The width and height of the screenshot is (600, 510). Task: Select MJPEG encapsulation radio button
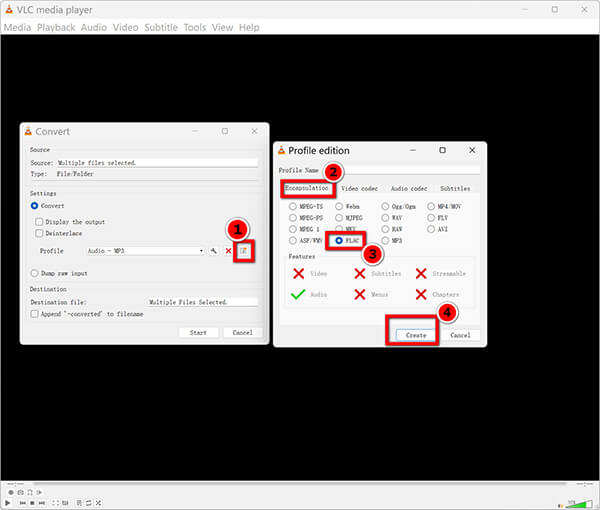[339, 218]
